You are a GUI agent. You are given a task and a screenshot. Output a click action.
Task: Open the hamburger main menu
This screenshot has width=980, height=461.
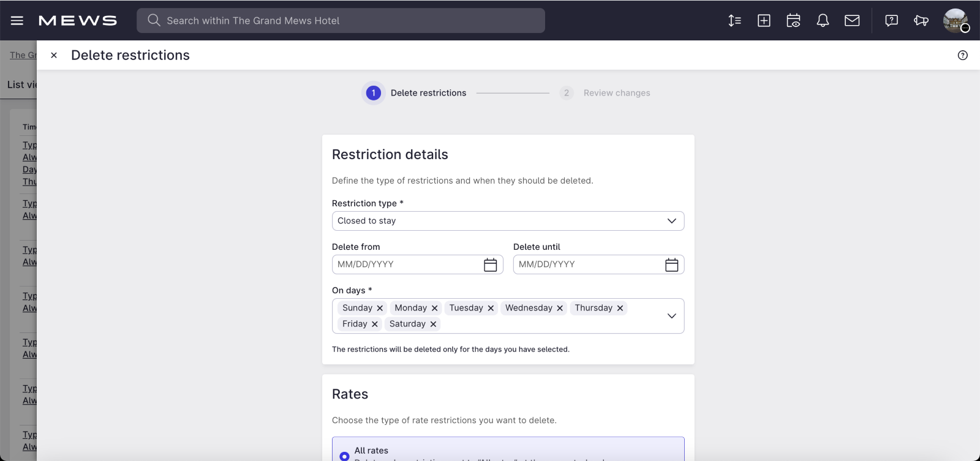[x=17, y=21]
